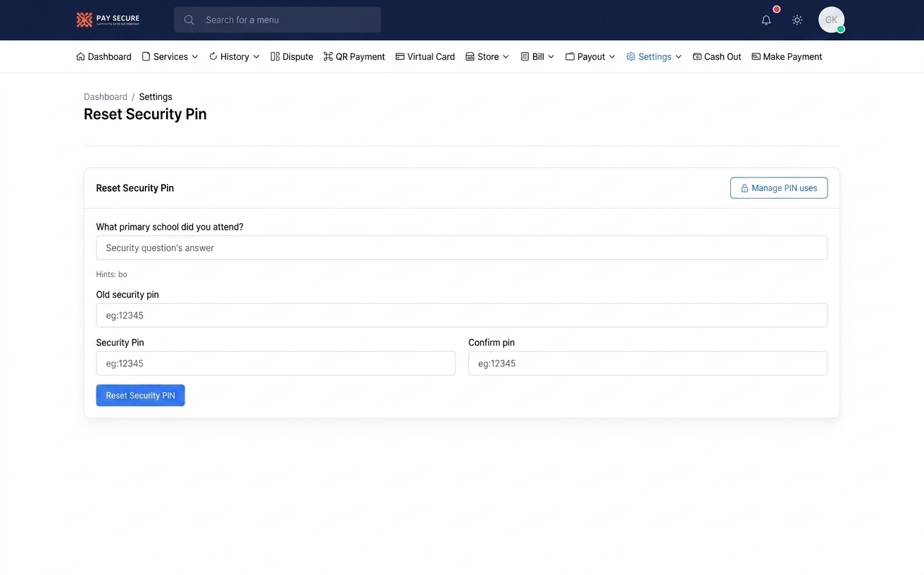Click the search magnifier icon
The image size is (924, 575).
[189, 20]
